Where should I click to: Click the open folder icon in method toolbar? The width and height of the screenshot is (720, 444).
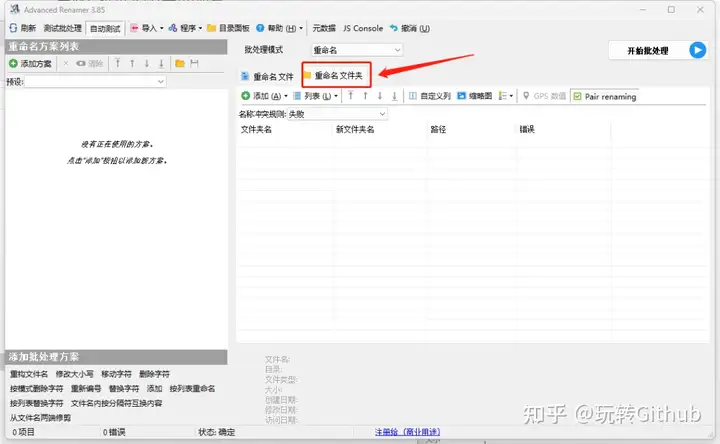point(180,63)
